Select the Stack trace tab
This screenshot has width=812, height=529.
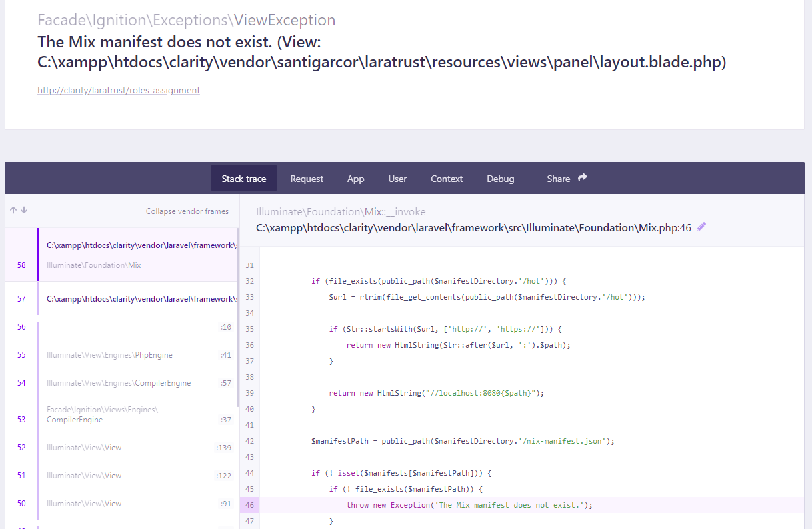tap(243, 178)
